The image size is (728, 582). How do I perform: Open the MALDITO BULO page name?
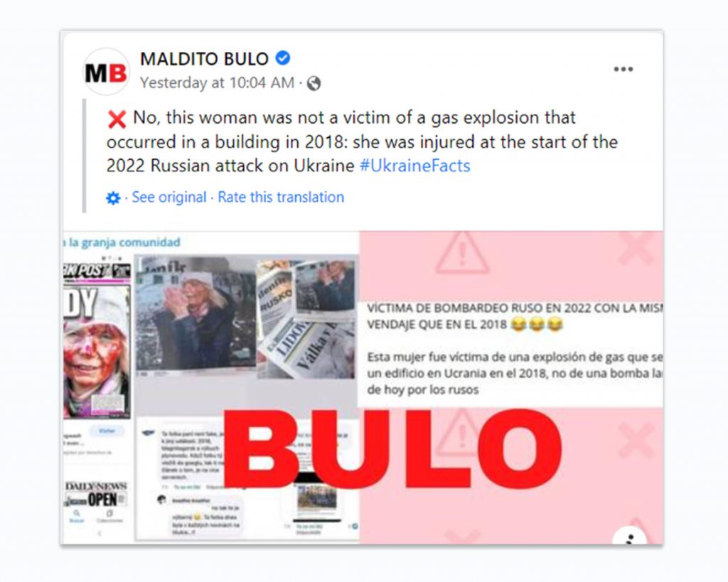(204, 58)
